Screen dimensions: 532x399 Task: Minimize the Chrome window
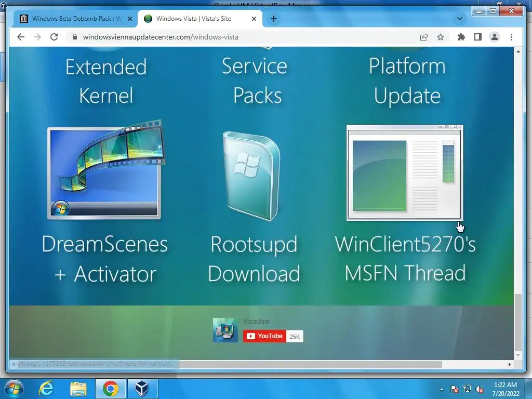pos(479,11)
